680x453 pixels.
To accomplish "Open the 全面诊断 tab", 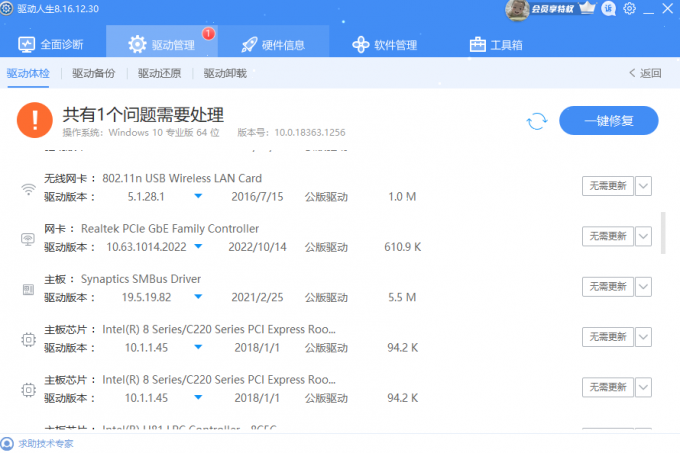I will pyautogui.click(x=51, y=45).
